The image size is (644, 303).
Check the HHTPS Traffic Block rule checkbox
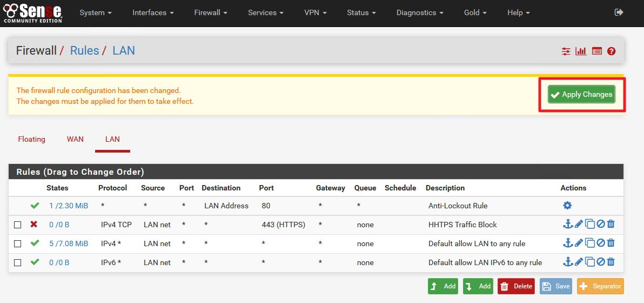tap(18, 225)
